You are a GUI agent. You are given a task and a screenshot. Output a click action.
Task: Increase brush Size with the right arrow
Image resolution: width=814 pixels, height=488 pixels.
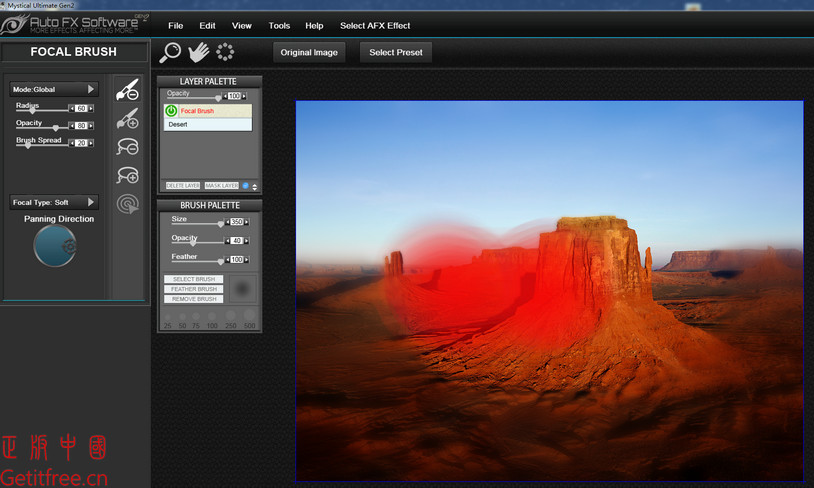click(x=246, y=222)
